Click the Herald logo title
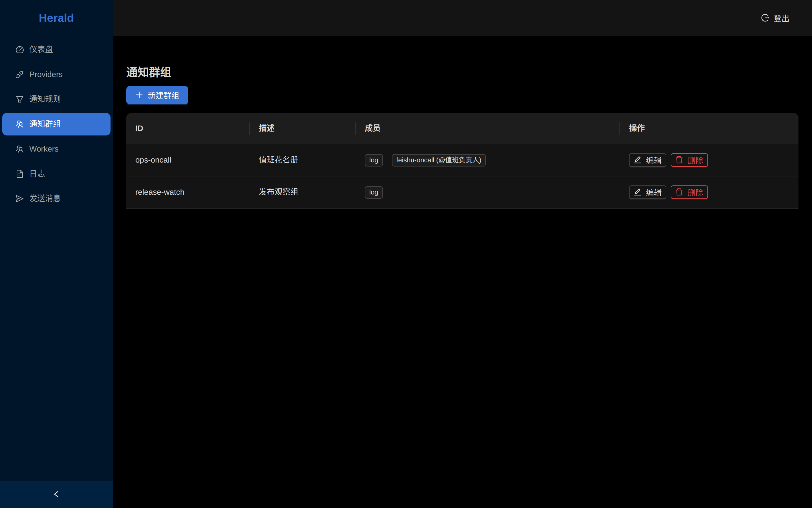 (56, 18)
